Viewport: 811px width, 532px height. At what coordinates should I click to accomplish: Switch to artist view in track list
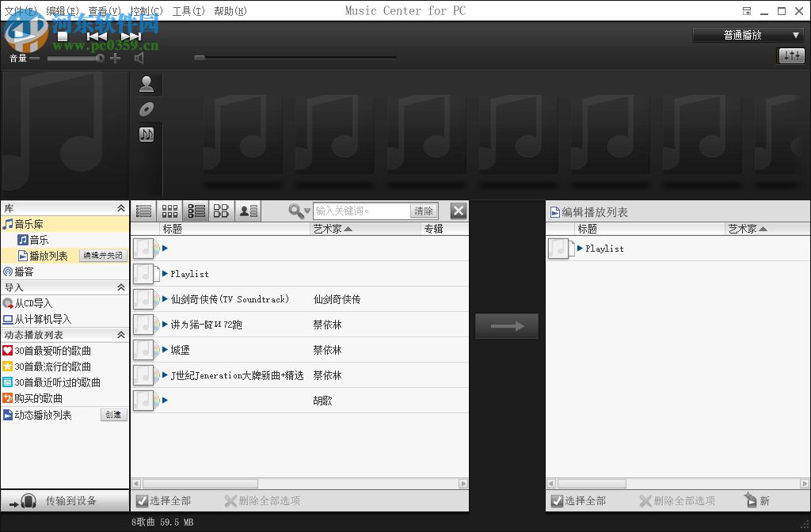[x=247, y=210]
